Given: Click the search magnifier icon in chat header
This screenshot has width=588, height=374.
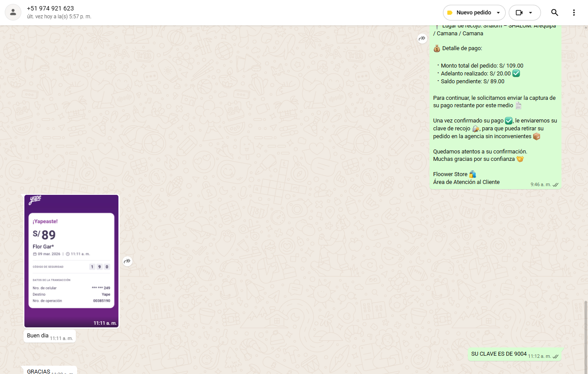Looking at the screenshot, I should tap(554, 13).
